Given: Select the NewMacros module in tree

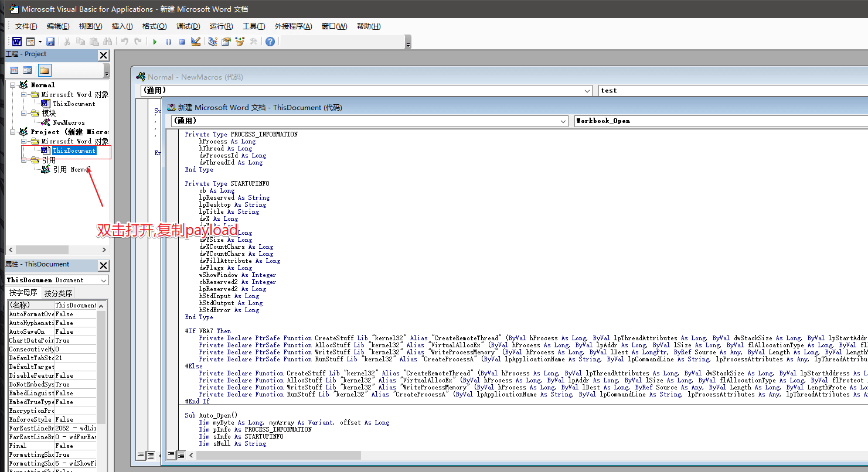Looking at the screenshot, I should [69, 122].
